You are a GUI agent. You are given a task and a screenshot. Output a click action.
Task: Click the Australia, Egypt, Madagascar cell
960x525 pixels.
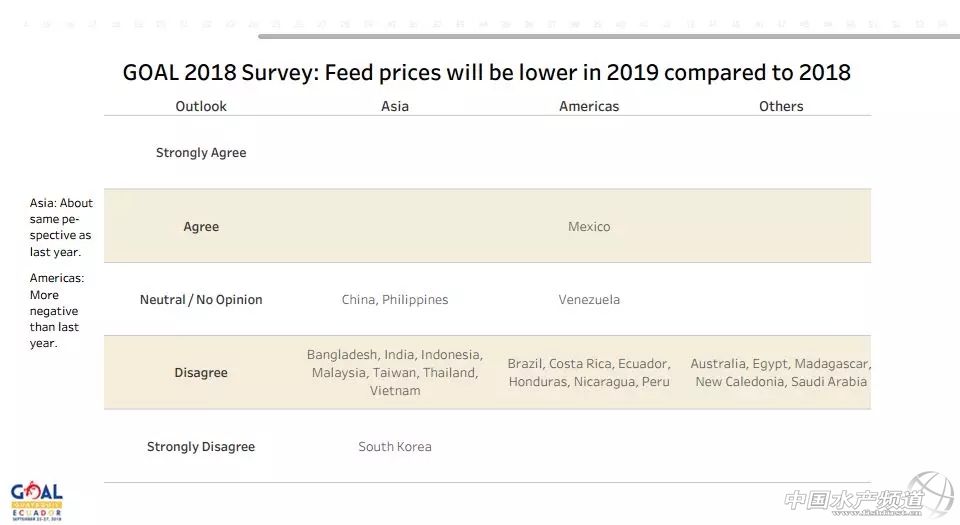pyautogui.click(x=781, y=373)
